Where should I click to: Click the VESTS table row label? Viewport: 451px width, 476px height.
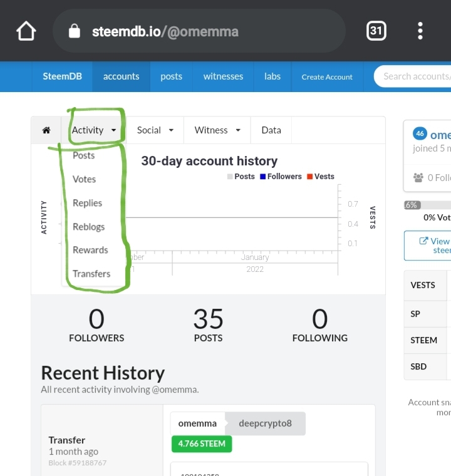point(423,285)
